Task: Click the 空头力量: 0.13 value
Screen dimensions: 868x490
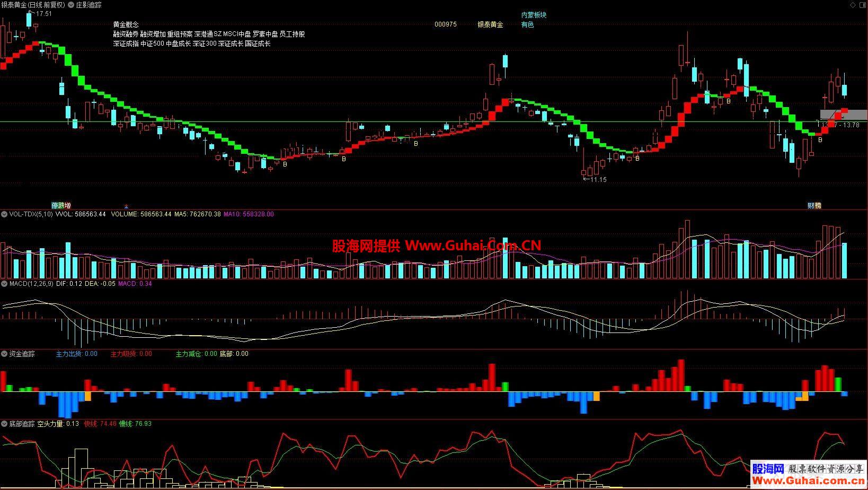Action: click(x=58, y=424)
